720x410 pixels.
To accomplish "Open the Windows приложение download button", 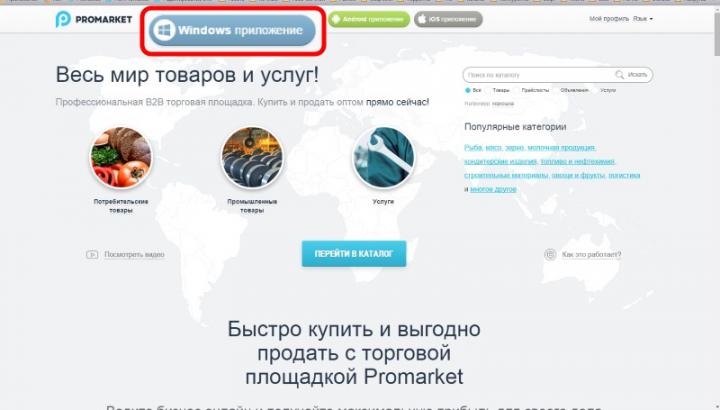I will click(x=233, y=31).
